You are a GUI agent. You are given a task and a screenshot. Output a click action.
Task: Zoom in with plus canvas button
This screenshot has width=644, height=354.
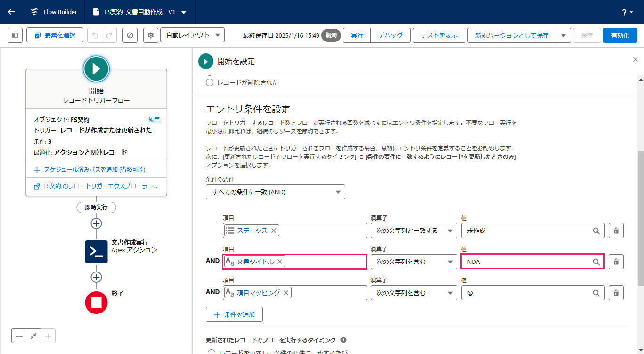(48, 336)
